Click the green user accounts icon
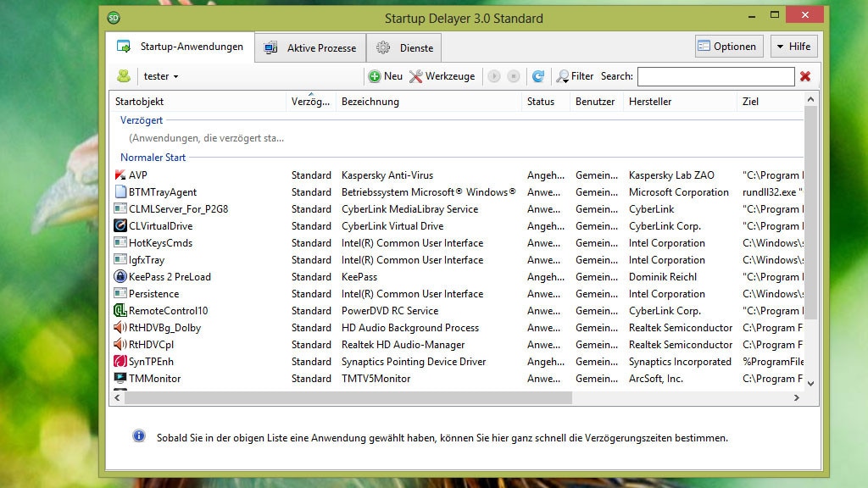 click(x=124, y=76)
